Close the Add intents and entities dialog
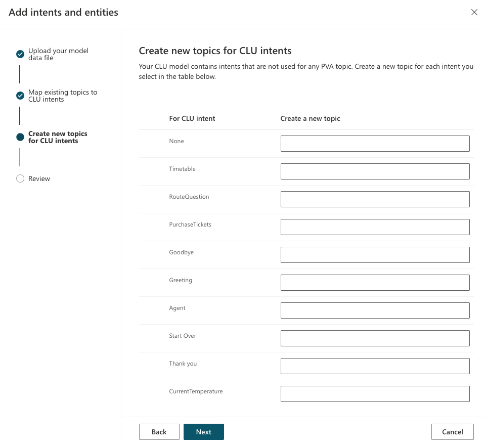The image size is (485, 448). 474,12
